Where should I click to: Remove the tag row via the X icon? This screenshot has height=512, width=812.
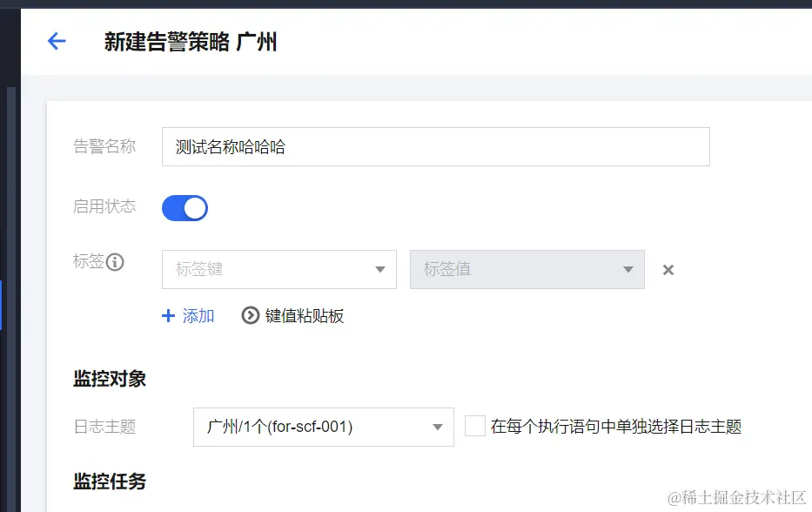[668, 270]
